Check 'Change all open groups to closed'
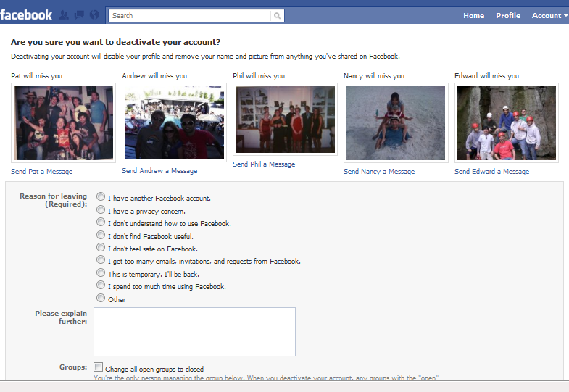 (99, 367)
